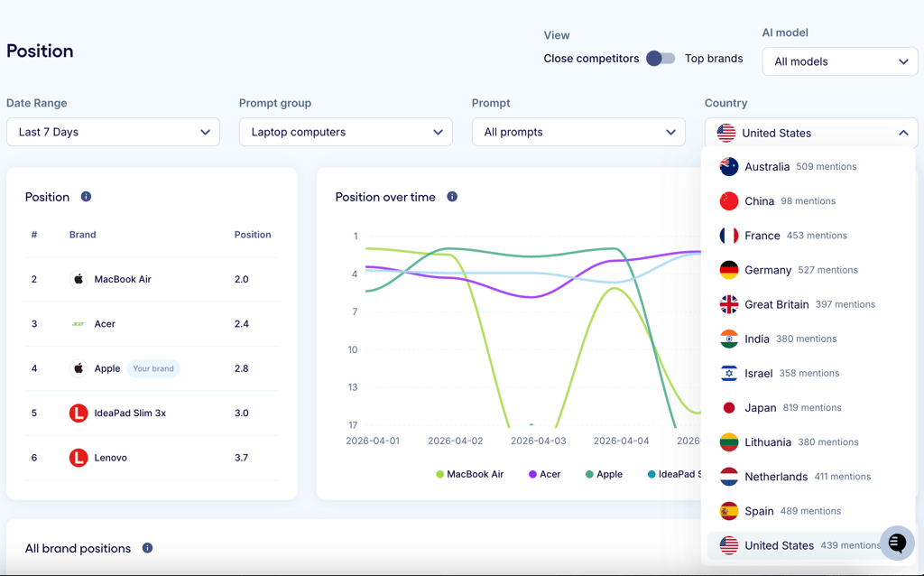Click the info icon next to Position heading
This screenshot has width=924, height=576.
(86, 196)
